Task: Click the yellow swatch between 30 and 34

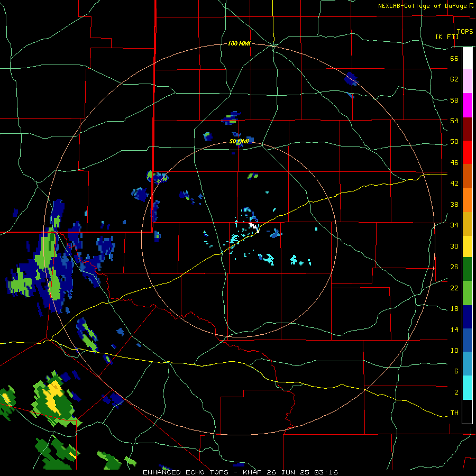Action: pos(467,246)
